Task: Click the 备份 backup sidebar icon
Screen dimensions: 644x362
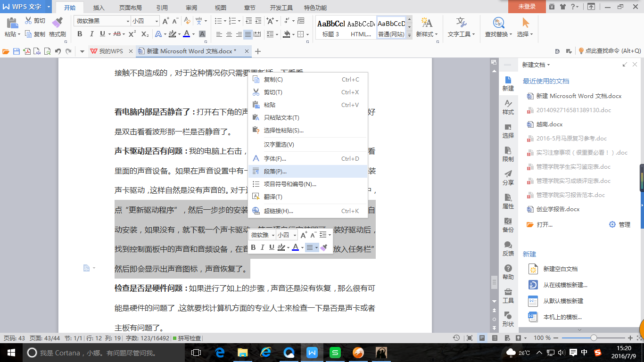Action: point(508,225)
